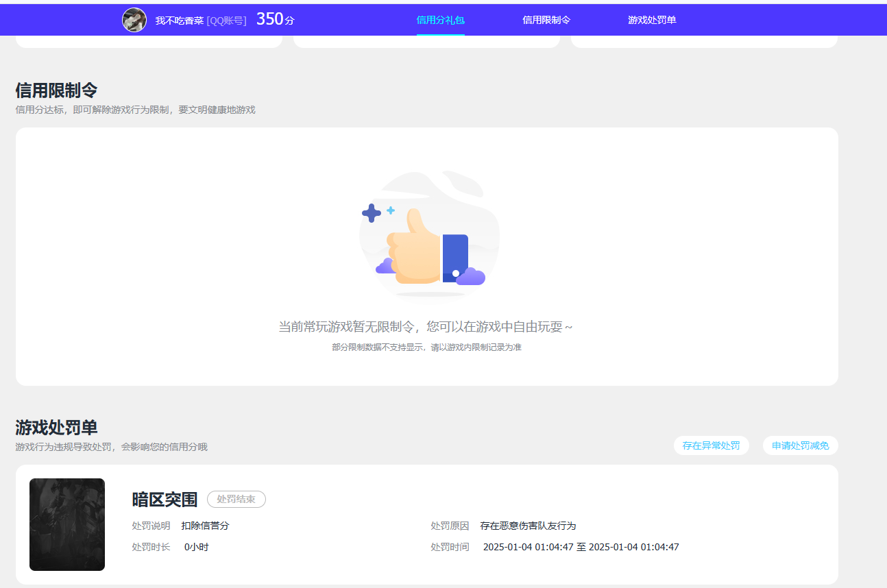887x588 pixels.
Task: Click the [QQ账号] label
Action: tap(226, 21)
